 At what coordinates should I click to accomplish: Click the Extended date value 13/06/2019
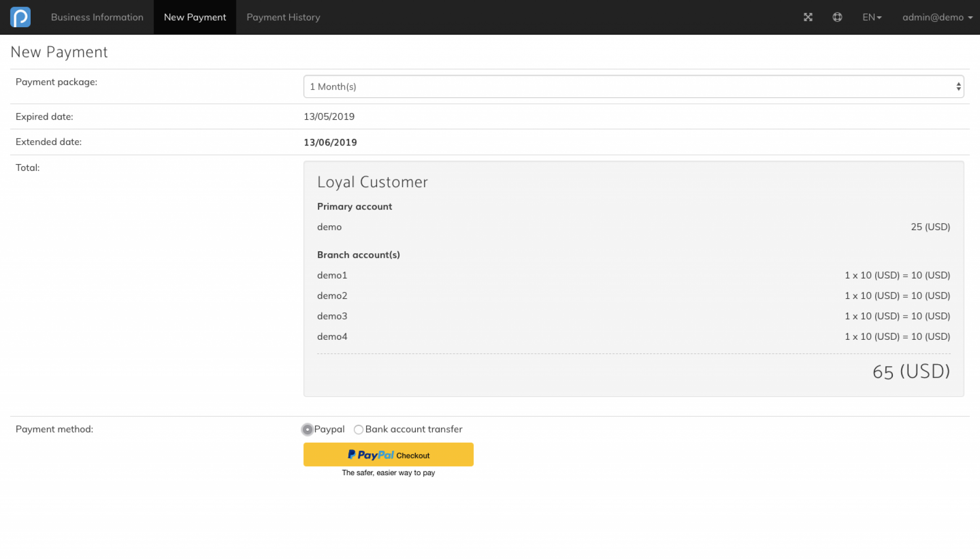330,143
